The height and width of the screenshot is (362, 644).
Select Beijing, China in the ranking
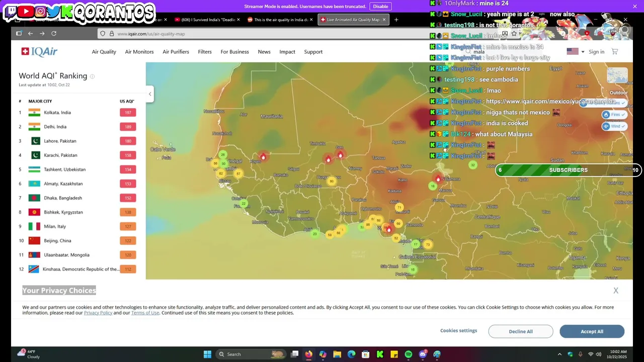77,241
